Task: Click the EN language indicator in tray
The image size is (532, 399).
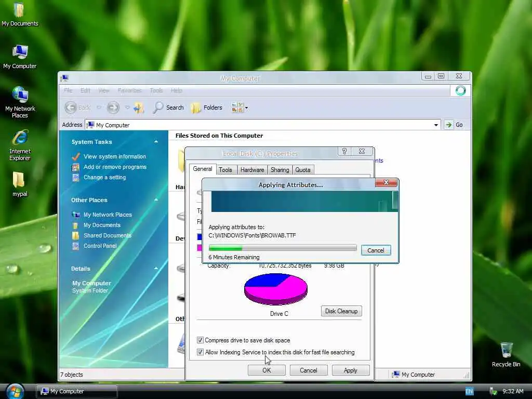Action: tap(469, 392)
